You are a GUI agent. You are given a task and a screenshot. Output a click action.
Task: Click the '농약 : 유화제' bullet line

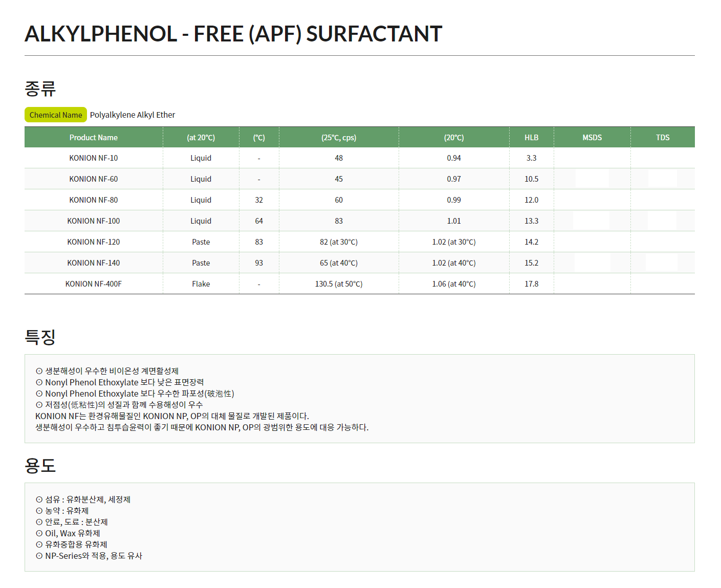62,511
